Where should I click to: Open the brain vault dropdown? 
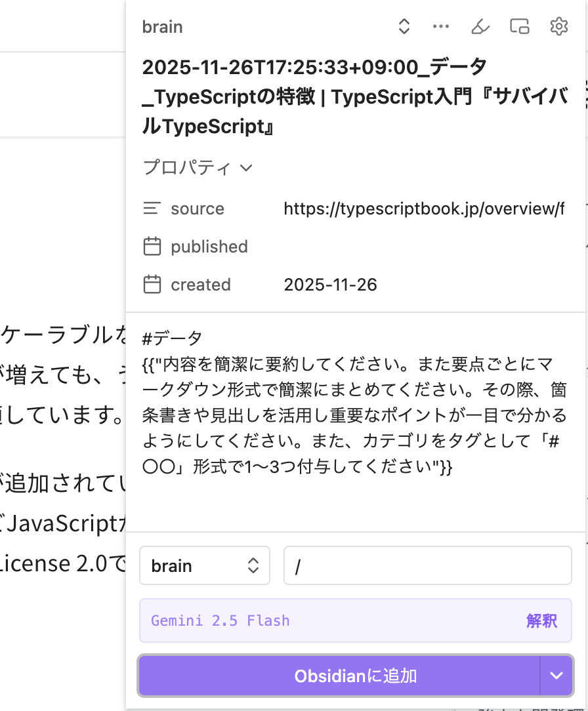(205, 565)
